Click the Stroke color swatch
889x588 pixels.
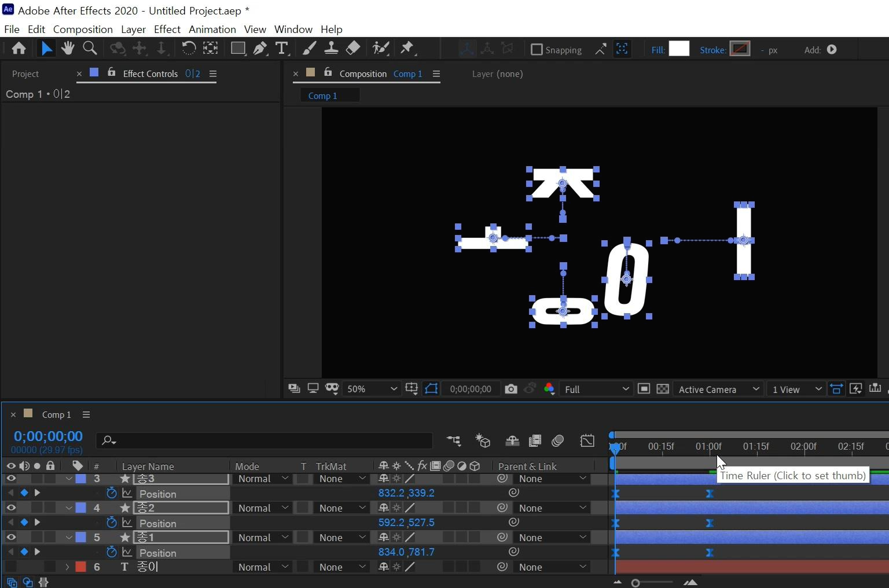(x=740, y=49)
